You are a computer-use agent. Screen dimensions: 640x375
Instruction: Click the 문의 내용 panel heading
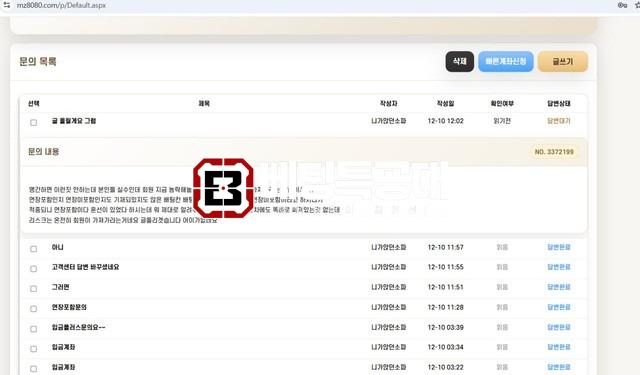point(43,152)
